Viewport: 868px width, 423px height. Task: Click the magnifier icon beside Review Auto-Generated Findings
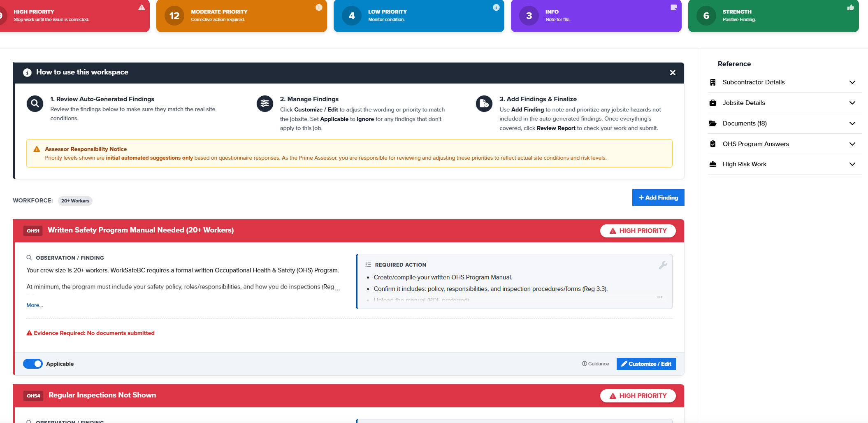pyautogui.click(x=35, y=104)
